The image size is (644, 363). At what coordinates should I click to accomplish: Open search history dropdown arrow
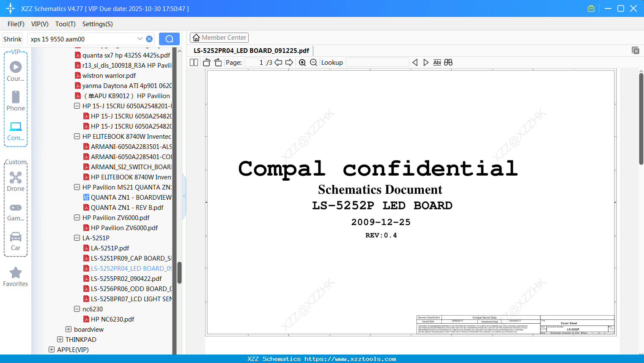[140, 39]
